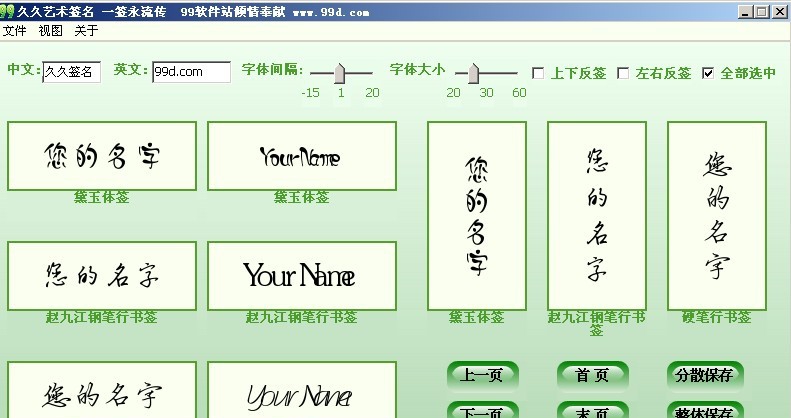This screenshot has height=418, width=791.
Task: Minimize the 久久艺术签名 window
Action: click(x=746, y=12)
